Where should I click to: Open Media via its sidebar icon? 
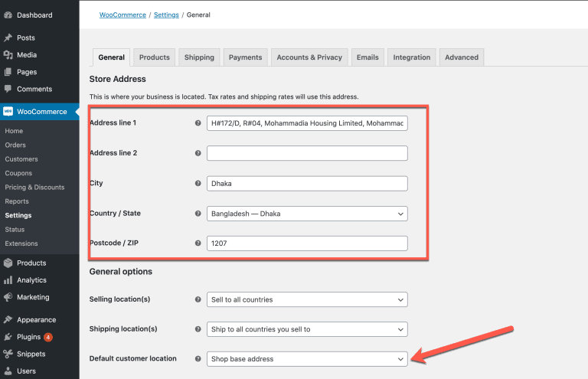coord(8,55)
